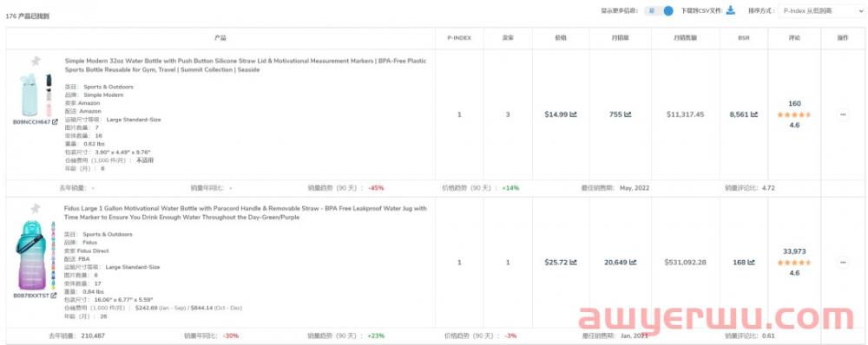Show monthly sales chart for 755
The width and height of the screenshot is (868, 345).
pos(628,114)
